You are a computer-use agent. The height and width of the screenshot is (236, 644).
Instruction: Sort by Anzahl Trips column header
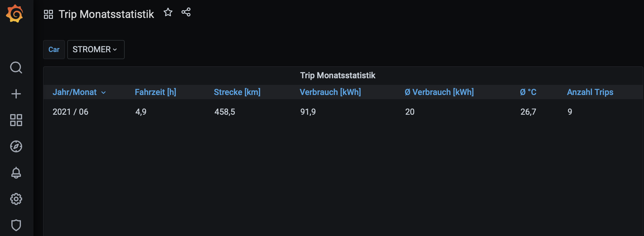pyautogui.click(x=590, y=92)
